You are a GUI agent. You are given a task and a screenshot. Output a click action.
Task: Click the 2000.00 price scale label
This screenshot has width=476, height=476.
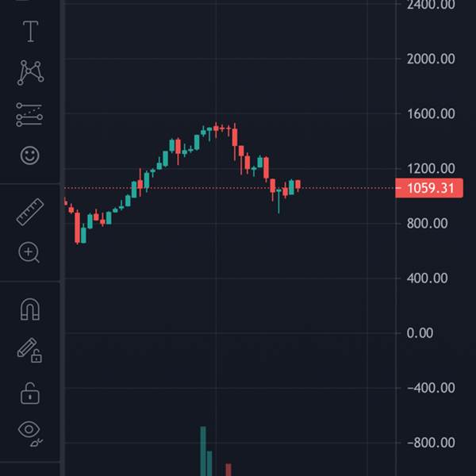[x=431, y=59]
